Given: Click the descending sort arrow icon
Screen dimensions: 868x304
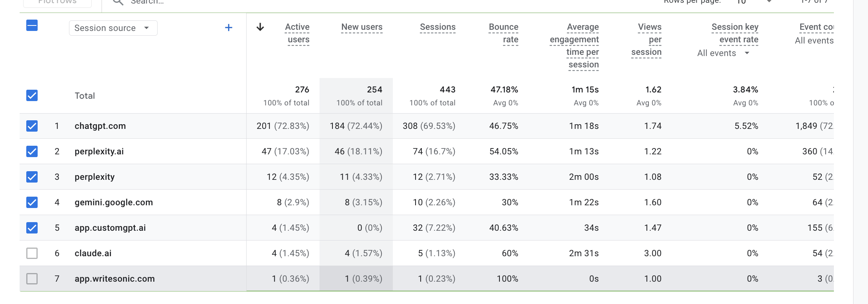Looking at the screenshot, I should coord(260,27).
